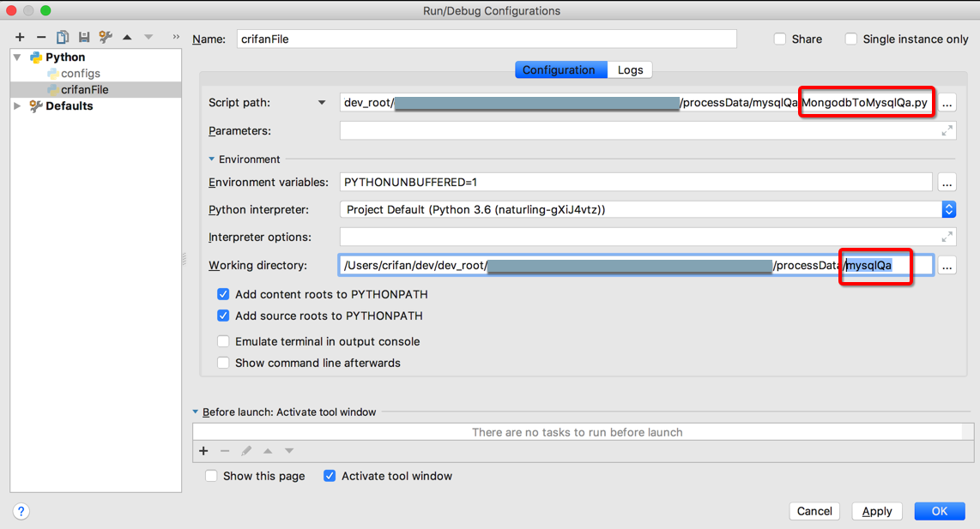Edit Environment variables with ellipsis button
Screen dimensions: 980x529
click(x=947, y=183)
